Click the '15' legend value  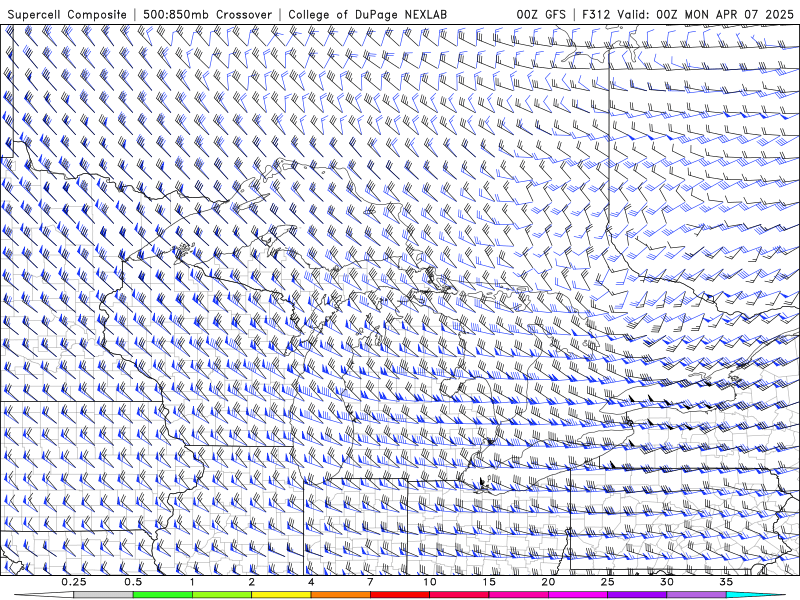(489, 582)
